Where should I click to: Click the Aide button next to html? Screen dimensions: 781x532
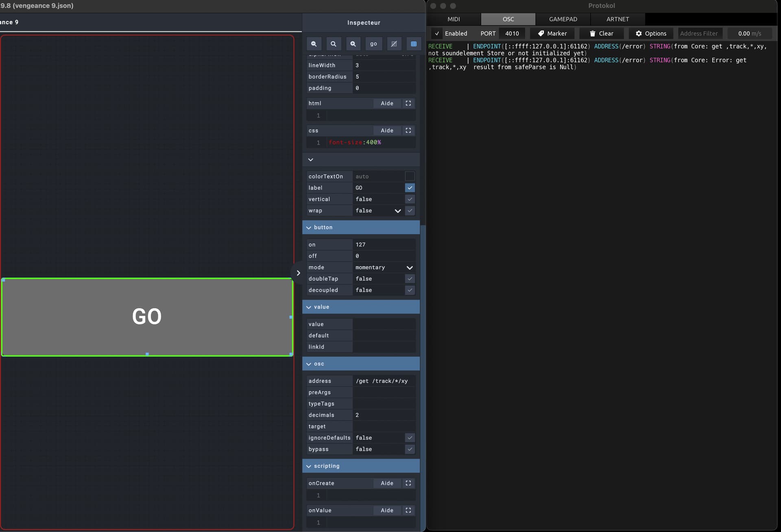[387, 103]
